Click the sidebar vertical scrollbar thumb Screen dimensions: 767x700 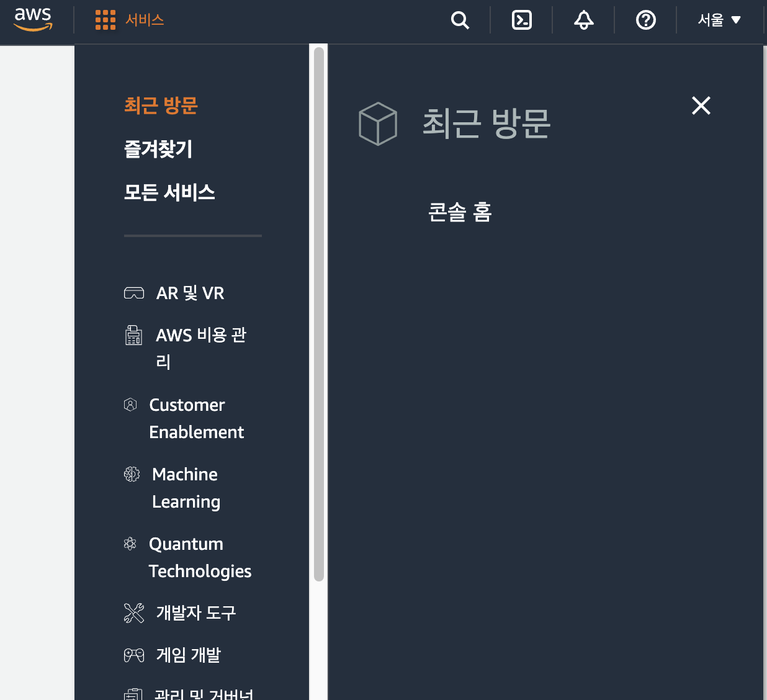319,314
